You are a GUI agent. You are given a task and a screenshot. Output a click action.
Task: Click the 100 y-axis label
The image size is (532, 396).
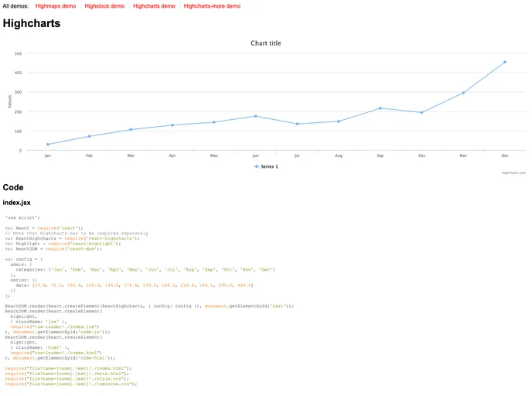pos(19,131)
